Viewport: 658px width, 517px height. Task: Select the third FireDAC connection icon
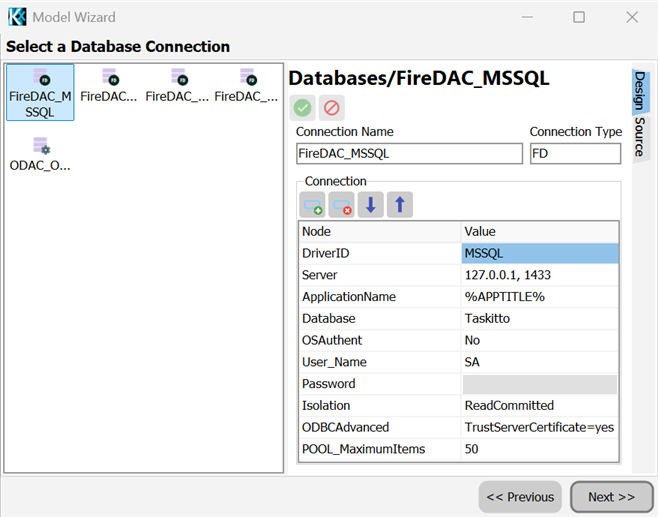(x=177, y=86)
